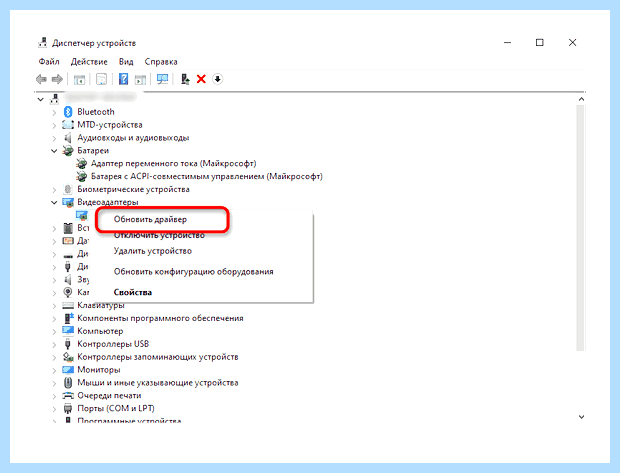Click the video adapter device icon
The height and width of the screenshot is (473, 620).
pyautogui.click(x=82, y=215)
